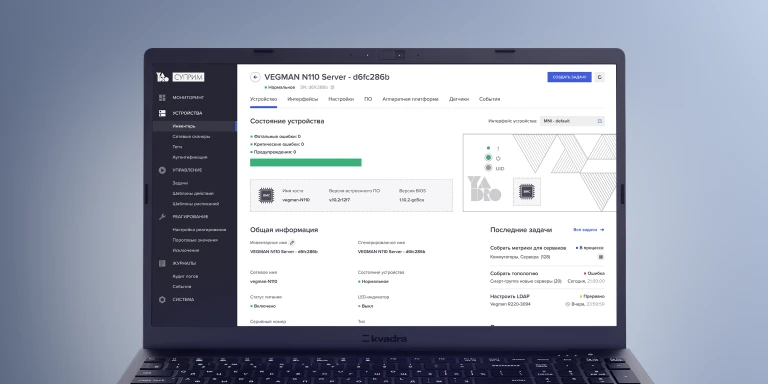Viewport: 768px width, 384px height.
Task: Click the BMC chip icon near host name
Action: click(x=266, y=195)
